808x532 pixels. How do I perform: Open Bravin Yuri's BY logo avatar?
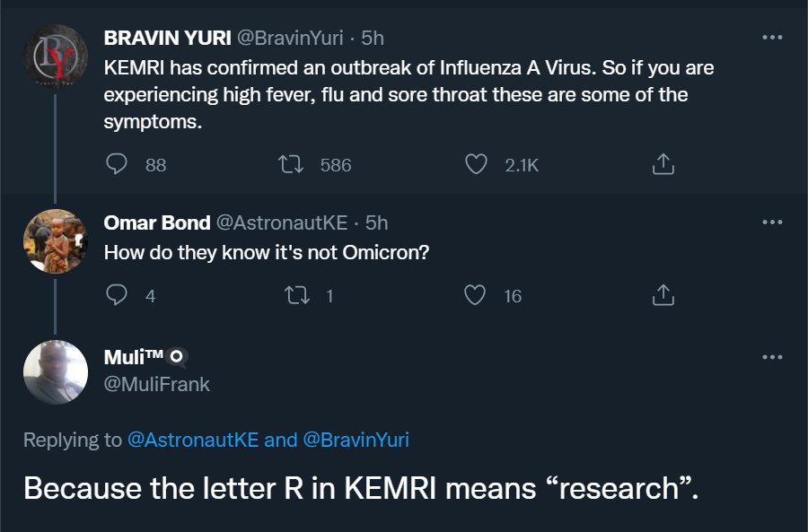56,57
